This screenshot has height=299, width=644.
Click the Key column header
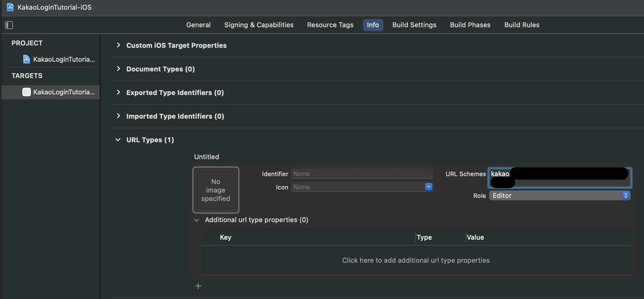pos(226,237)
